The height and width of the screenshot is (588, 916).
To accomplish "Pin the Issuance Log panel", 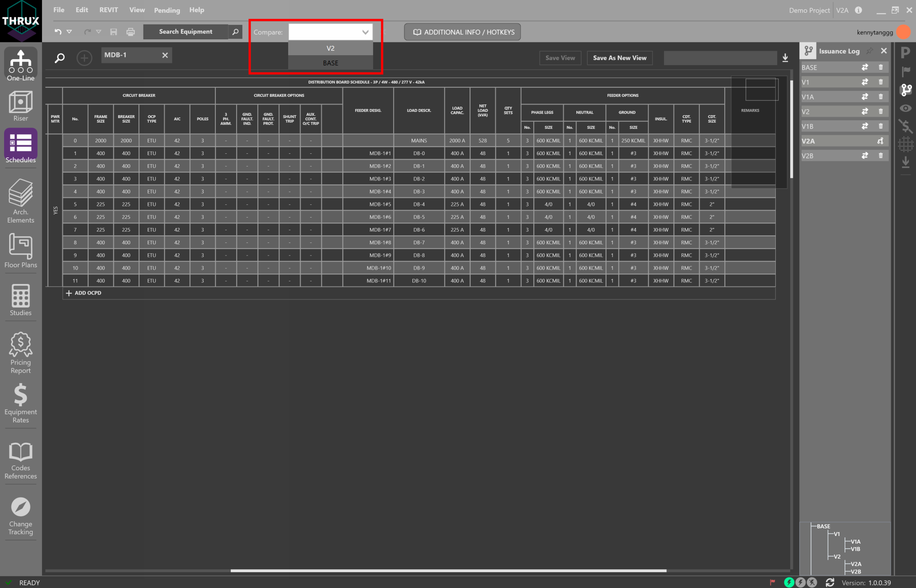I will click(x=869, y=51).
